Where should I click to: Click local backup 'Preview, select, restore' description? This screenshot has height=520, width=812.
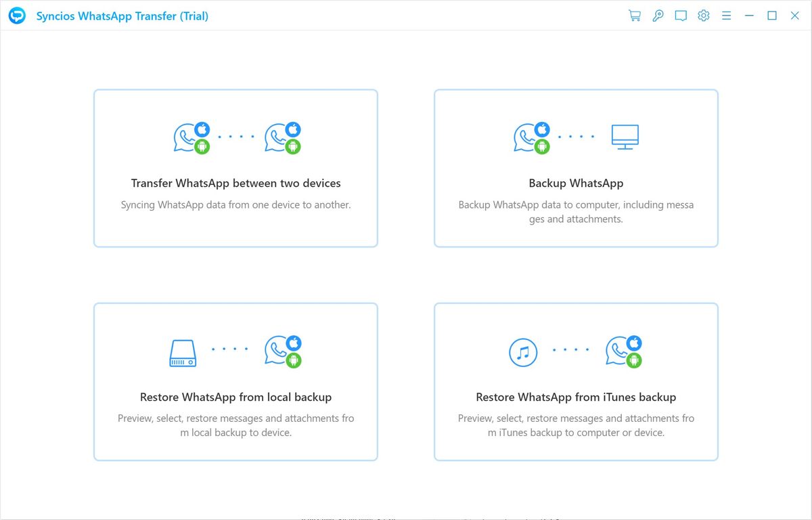point(235,425)
